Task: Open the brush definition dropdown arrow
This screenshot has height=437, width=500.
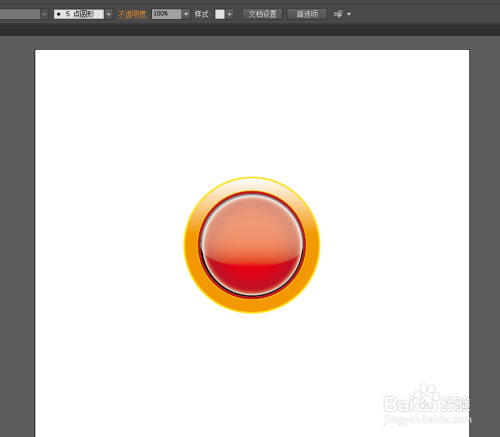Action: click(109, 14)
